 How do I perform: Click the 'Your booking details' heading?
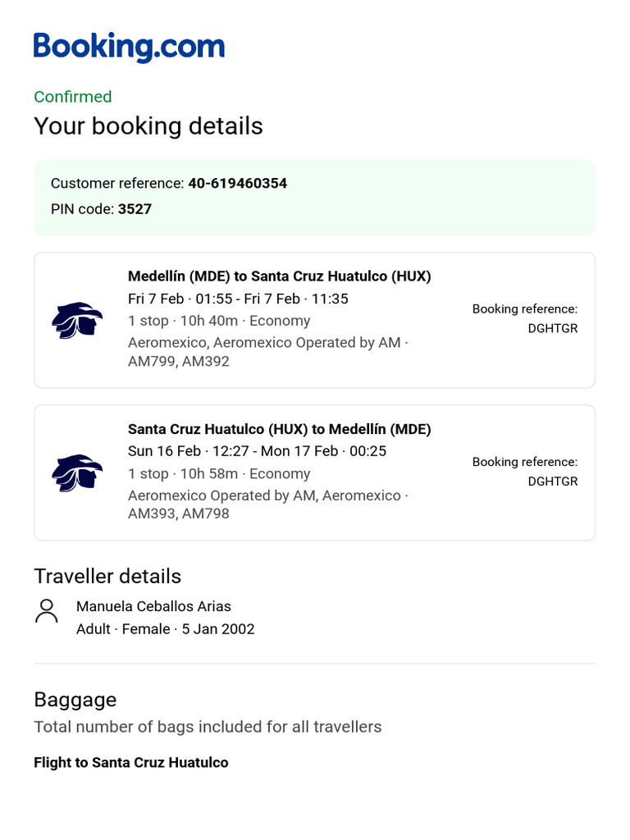148,126
